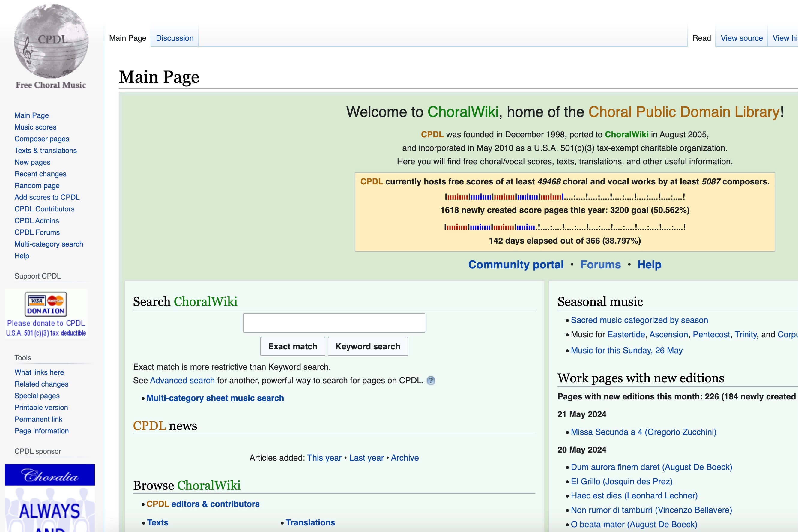798x532 pixels.
Task: Visit CPDL Forums in the sidebar
Action: click(x=37, y=232)
